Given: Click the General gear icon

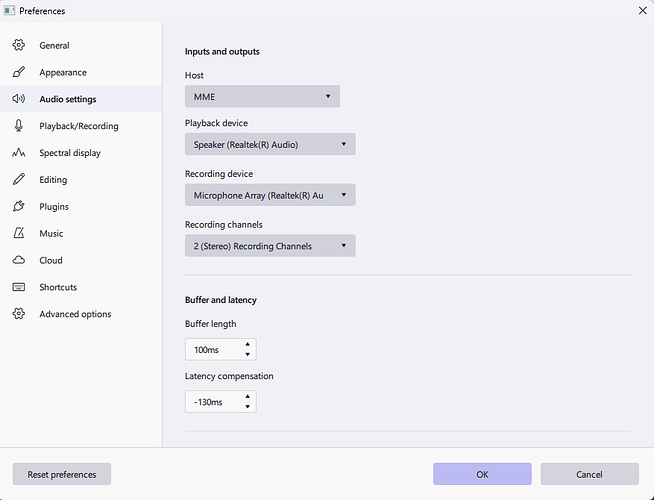Looking at the screenshot, I should 18,45.
